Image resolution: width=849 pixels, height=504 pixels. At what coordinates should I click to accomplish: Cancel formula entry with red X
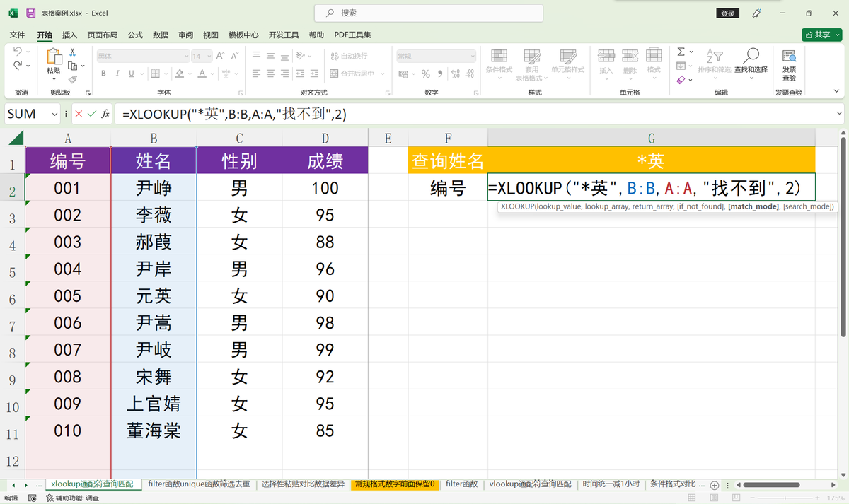point(79,114)
